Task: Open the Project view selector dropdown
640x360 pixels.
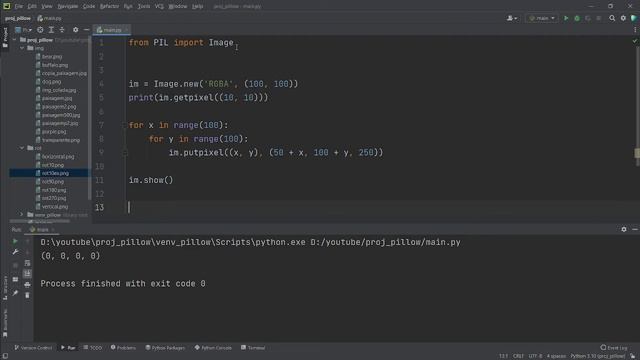Action: [23, 30]
